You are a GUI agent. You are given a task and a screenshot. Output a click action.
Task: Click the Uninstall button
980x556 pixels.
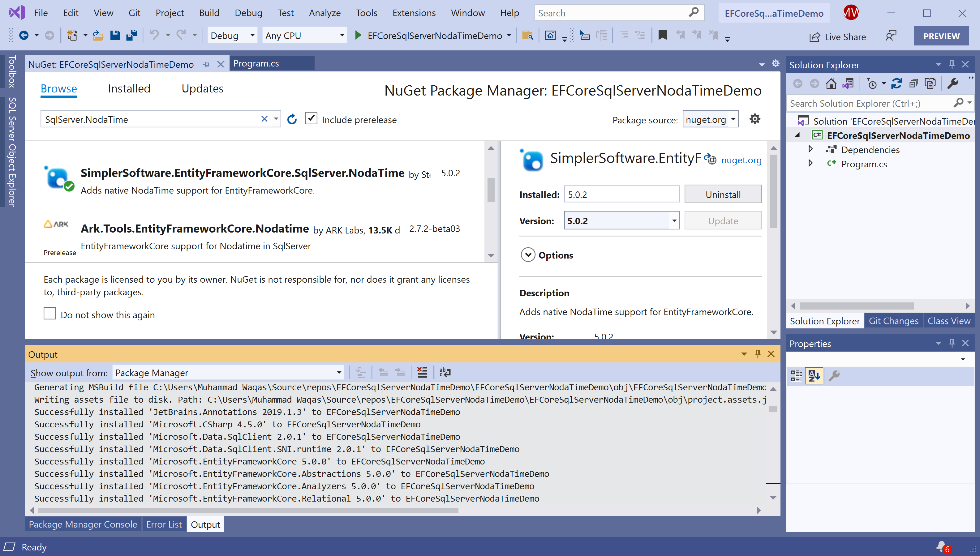tap(723, 195)
